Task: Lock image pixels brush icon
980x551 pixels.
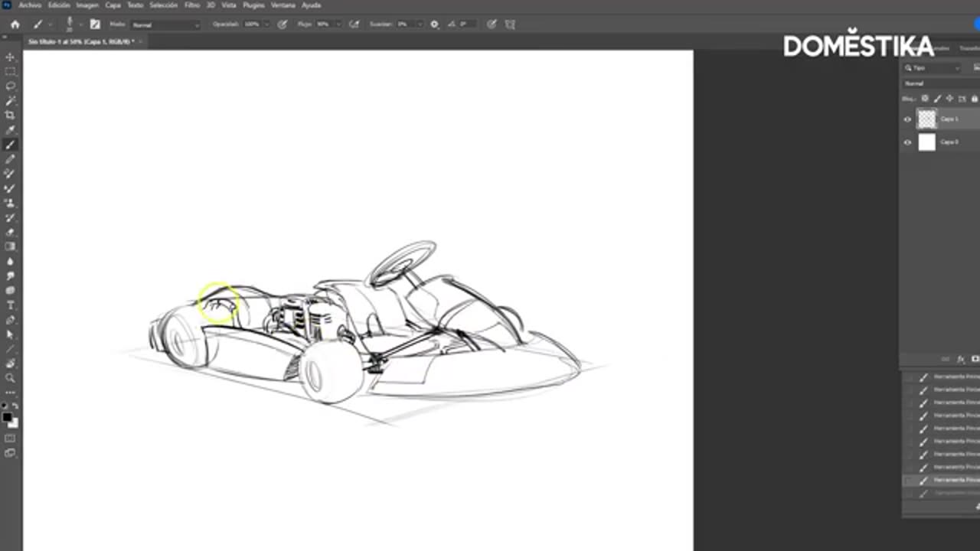Action: click(937, 99)
